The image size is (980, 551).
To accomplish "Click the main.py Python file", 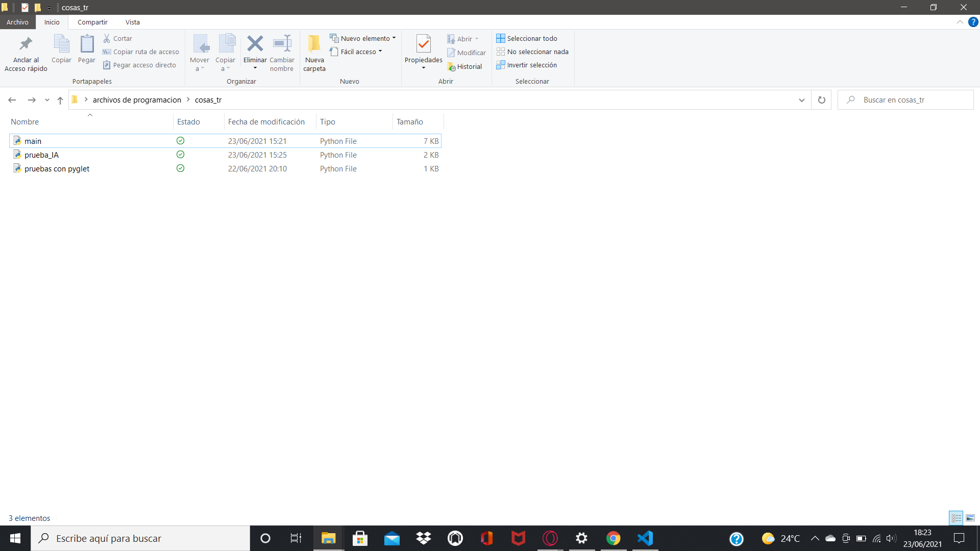I will [33, 141].
